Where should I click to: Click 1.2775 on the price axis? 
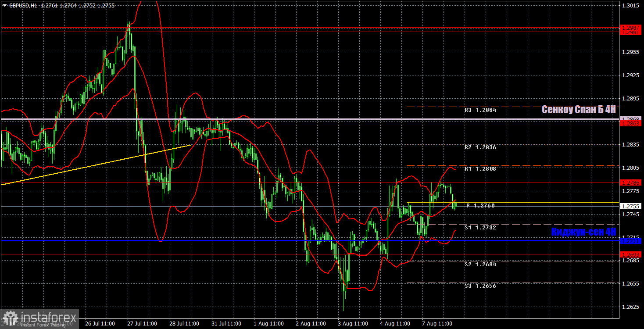pyautogui.click(x=630, y=191)
